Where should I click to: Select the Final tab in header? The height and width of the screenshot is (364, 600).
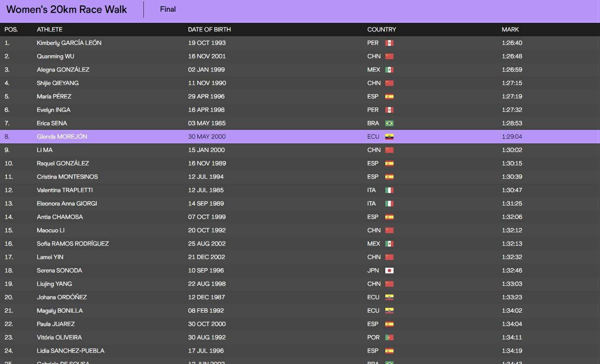point(168,9)
